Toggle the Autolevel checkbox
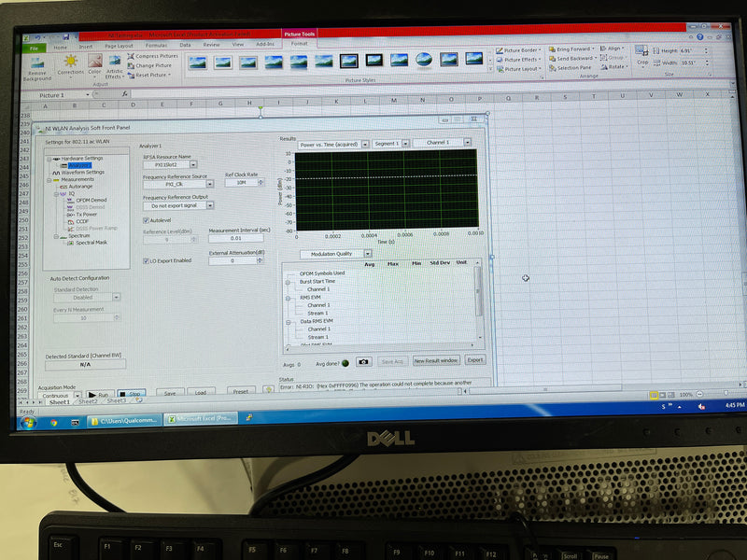This screenshot has width=747, height=560. pos(146,220)
